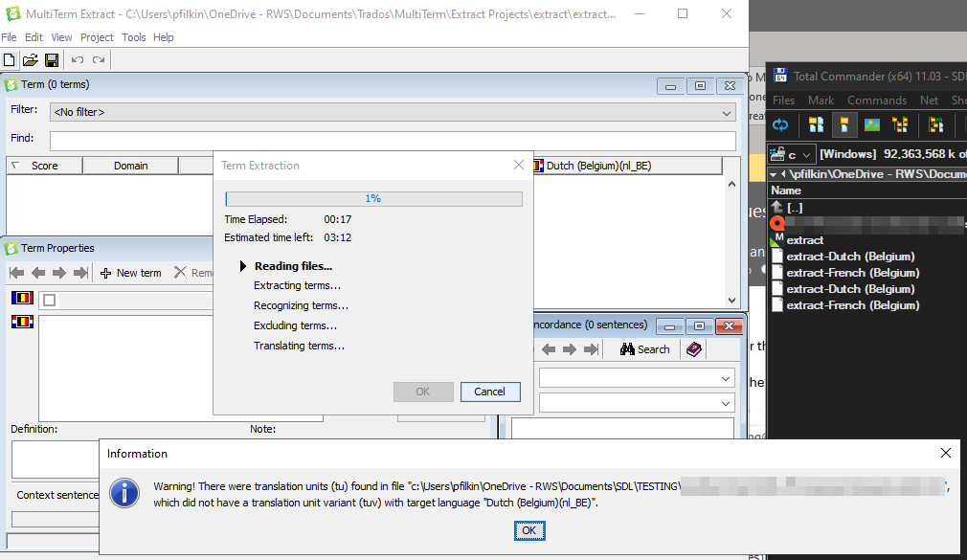Select first extract-Dutch (Belgium) file
967x560 pixels.
(850, 257)
